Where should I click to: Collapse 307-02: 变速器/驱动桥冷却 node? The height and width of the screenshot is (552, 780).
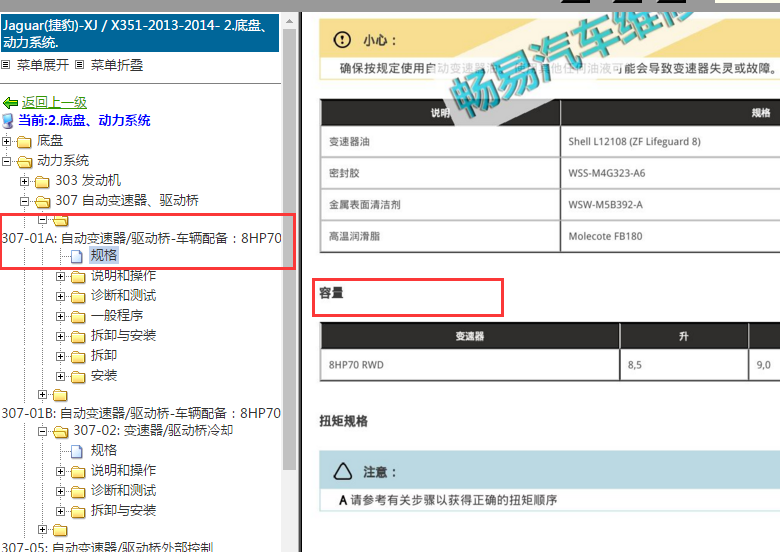(42, 431)
